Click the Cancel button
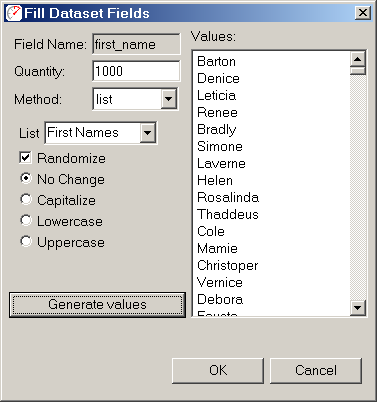The image size is (377, 402). click(316, 370)
